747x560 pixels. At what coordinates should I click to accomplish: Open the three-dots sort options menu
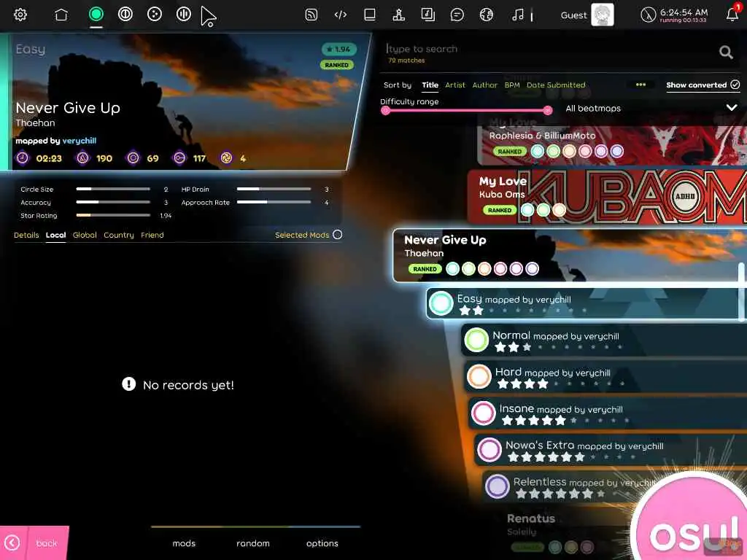[x=640, y=85]
